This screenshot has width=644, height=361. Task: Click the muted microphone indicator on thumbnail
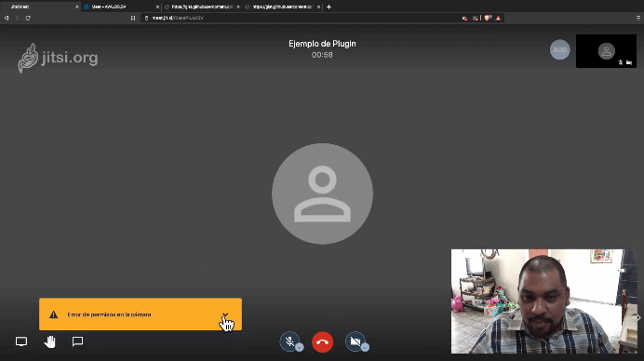621,62
